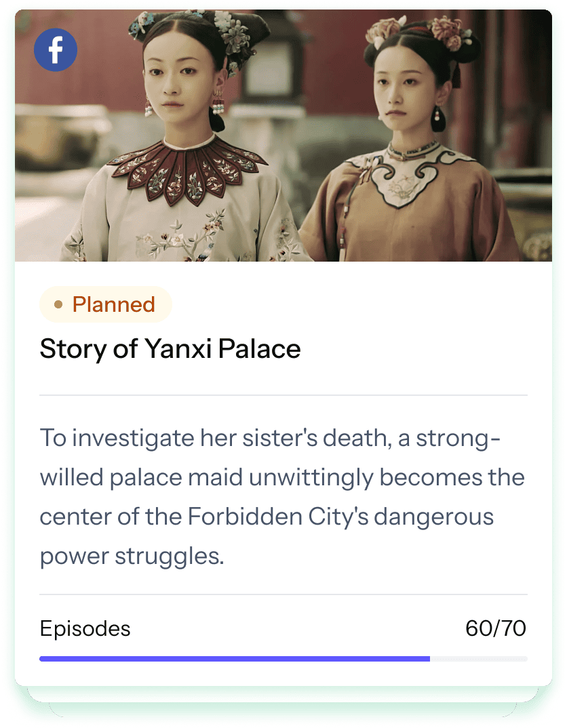Image resolution: width=567 pixels, height=728 pixels.
Task: Click the 60/70 episode counter
Action: coord(496,628)
